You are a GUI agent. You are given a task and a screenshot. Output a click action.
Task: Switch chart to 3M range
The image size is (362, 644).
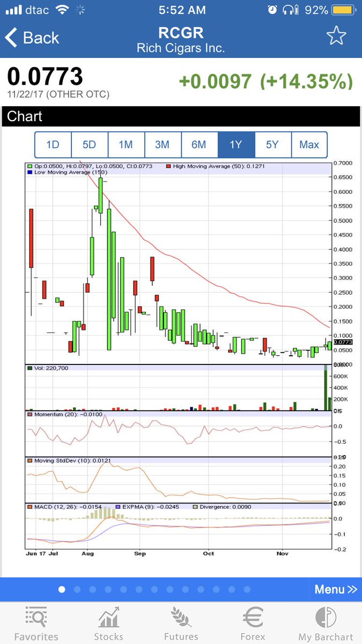pos(162,144)
